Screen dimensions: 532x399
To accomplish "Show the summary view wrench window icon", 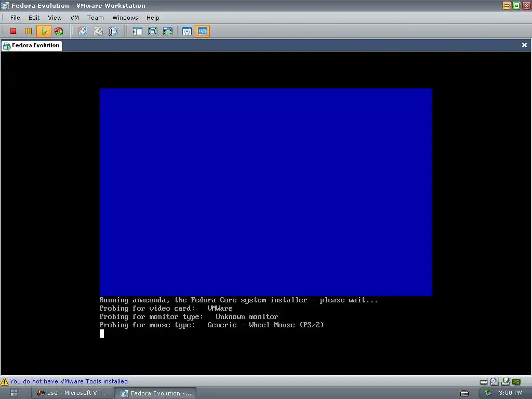I will pyautogui.click(x=187, y=31).
